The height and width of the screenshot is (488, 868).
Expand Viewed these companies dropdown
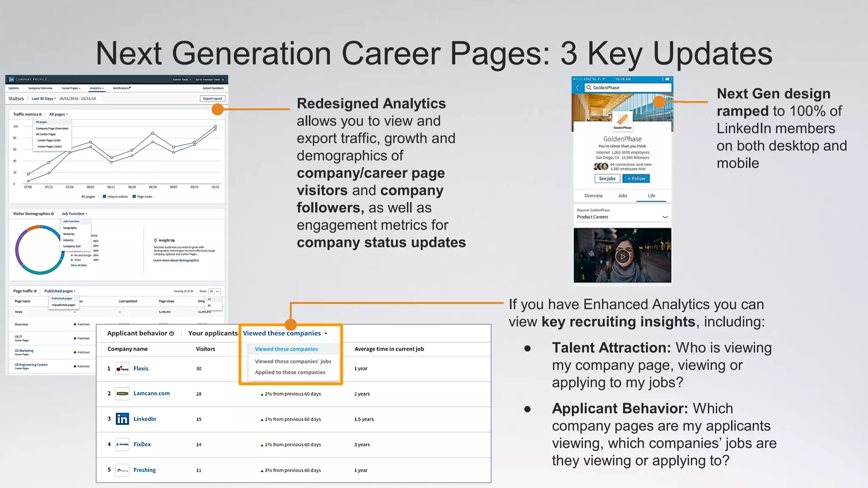point(285,333)
